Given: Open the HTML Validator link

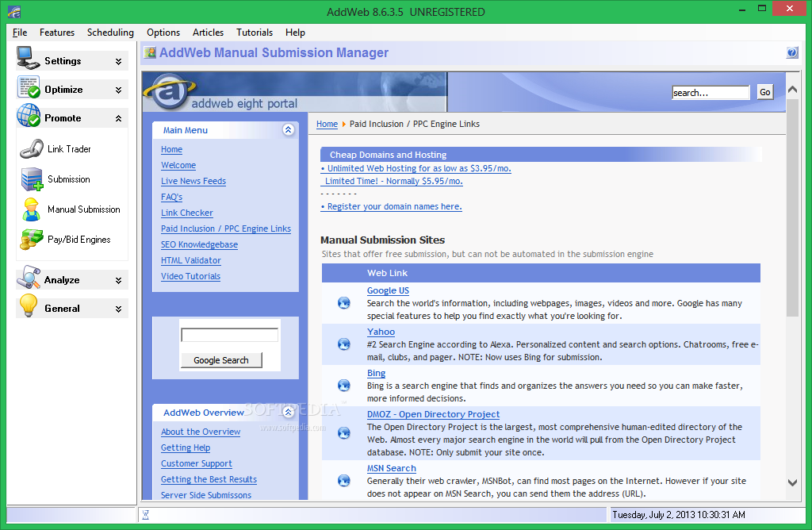Looking at the screenshot, I should click(x=190, y=260).
